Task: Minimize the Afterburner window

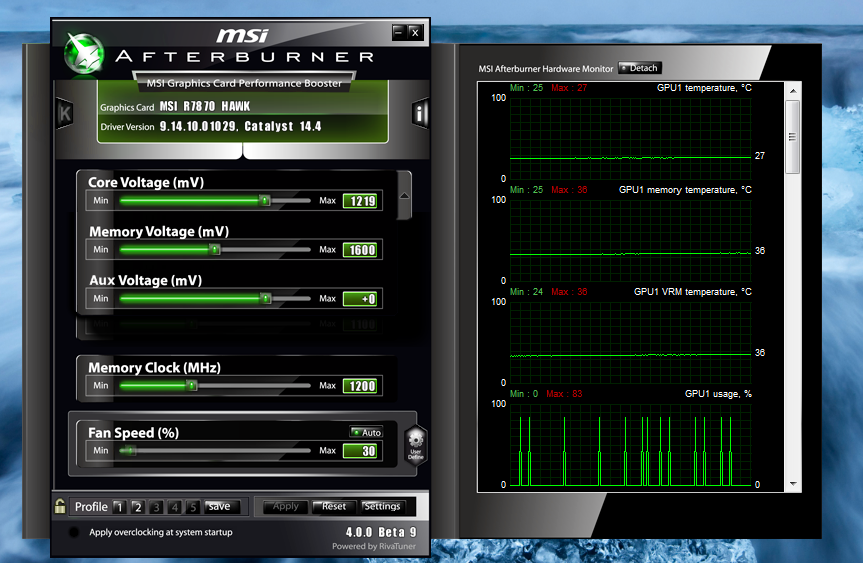Action: tap(399, 32)
